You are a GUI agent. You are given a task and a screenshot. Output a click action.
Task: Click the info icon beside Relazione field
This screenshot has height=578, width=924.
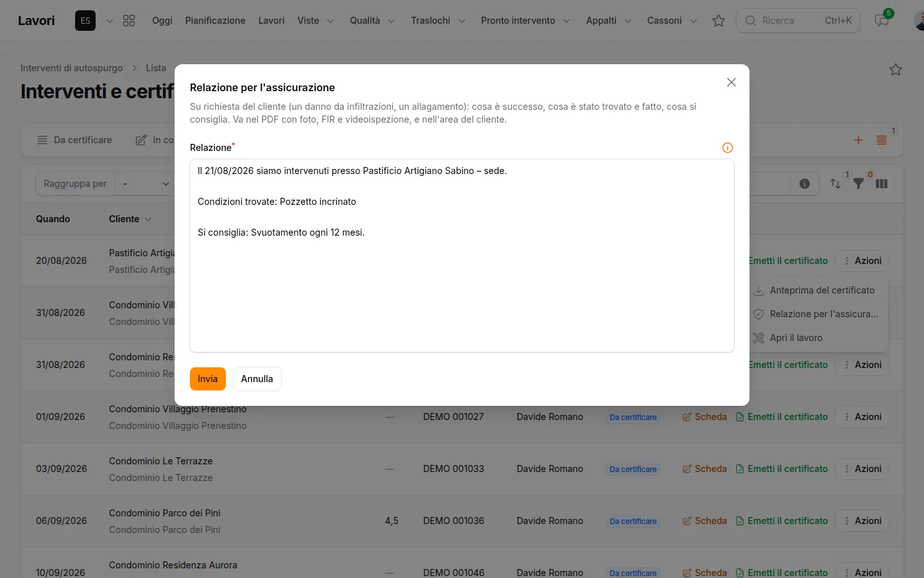click(x=728, y=148)
